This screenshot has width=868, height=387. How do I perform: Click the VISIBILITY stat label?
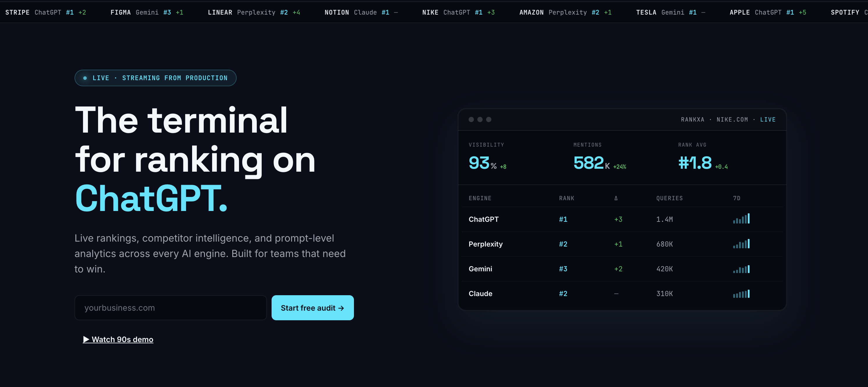[486, 145]
